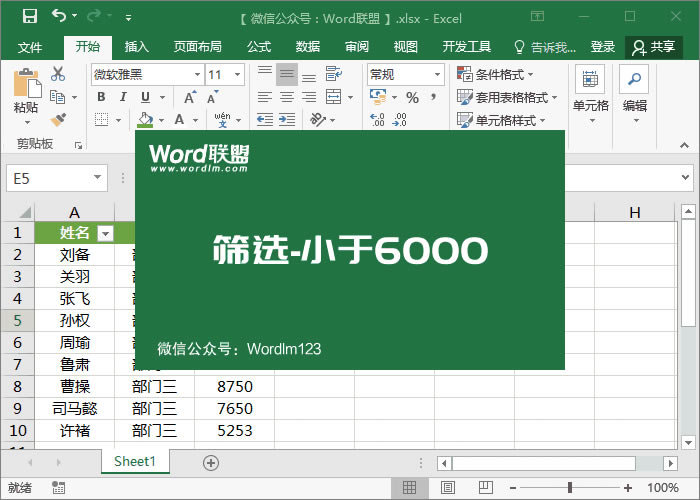Toggle Bold formatting

click(101, 97)
